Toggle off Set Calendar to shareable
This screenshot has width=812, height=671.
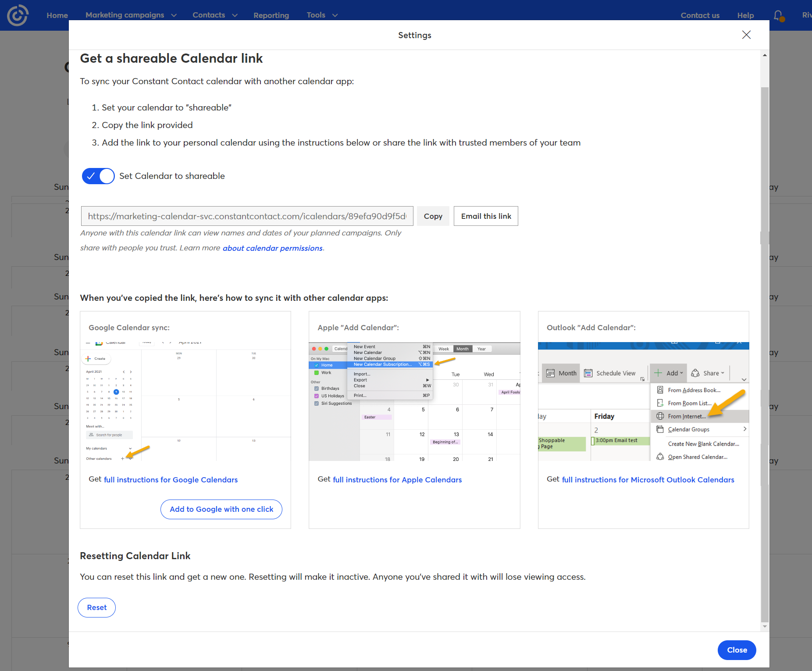pyautogui.click(x=98, y=176)
